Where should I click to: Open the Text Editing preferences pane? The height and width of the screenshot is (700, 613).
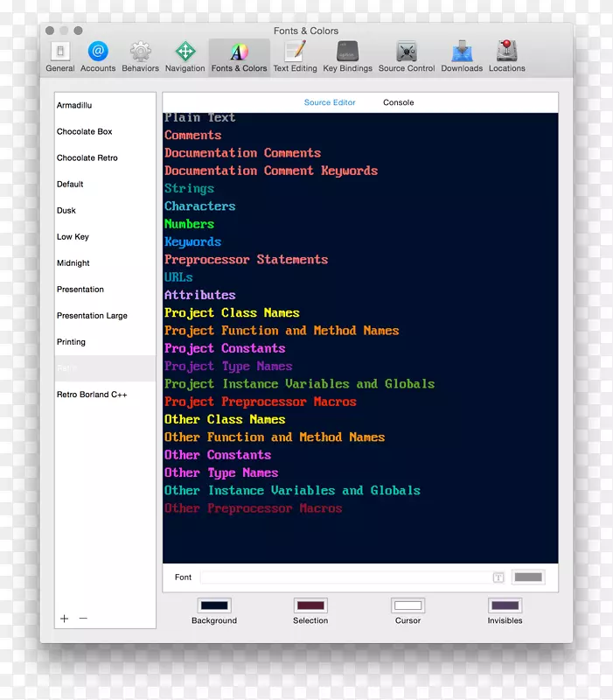coord(295,56)
